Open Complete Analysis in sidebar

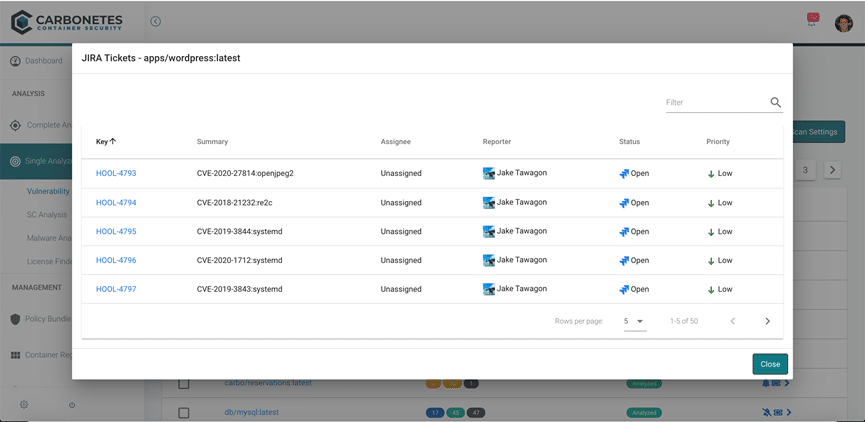pyautogui.click(x=41, y=125)
